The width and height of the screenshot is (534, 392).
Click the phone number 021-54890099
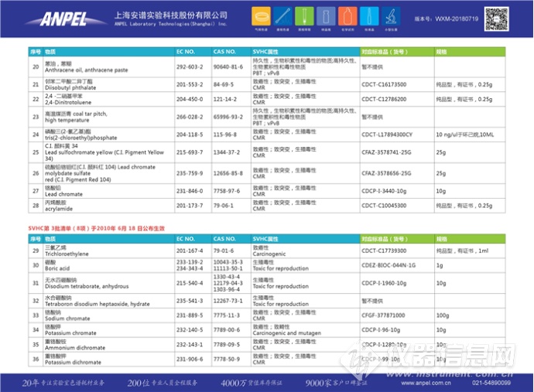click(491, 383)
